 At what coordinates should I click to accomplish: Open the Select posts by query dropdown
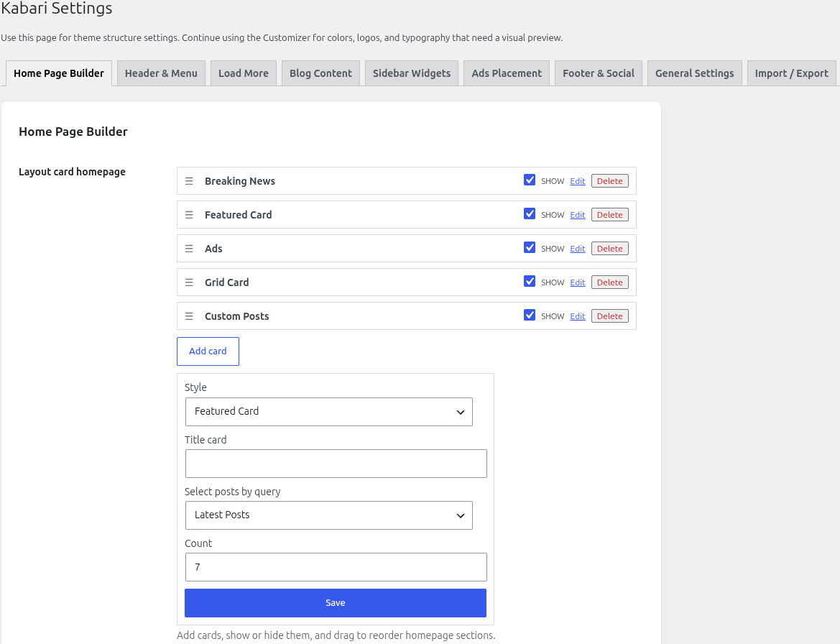329,515
